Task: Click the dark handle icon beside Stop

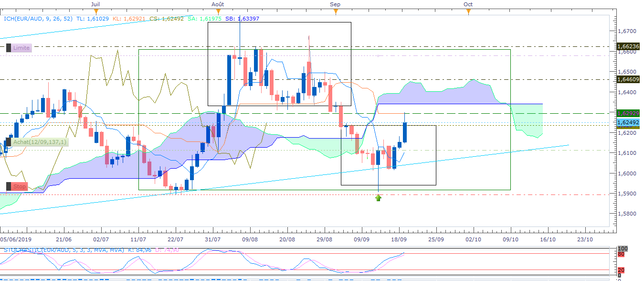Action: click(9, 186)
